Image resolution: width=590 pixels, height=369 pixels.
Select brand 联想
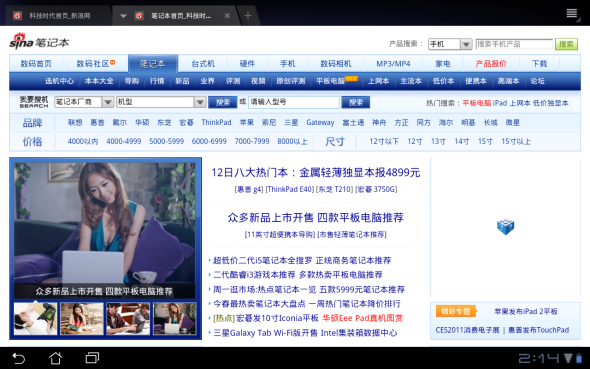pyautogui.click(x=75, y=123)
